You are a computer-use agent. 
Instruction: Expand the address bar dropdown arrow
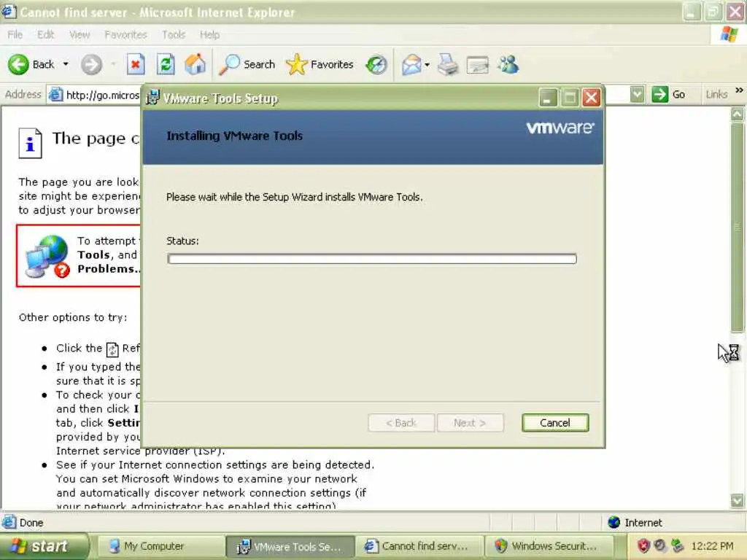click(637, 94)
